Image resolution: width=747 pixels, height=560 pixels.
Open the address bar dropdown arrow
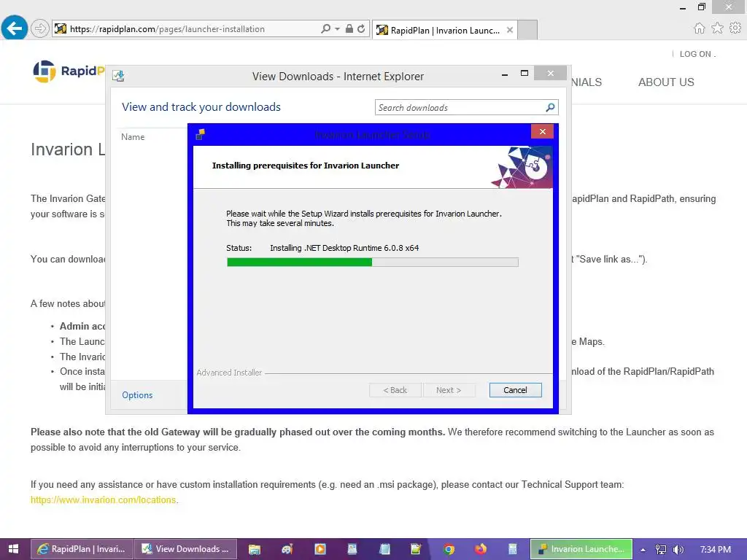tap(337, 28)
